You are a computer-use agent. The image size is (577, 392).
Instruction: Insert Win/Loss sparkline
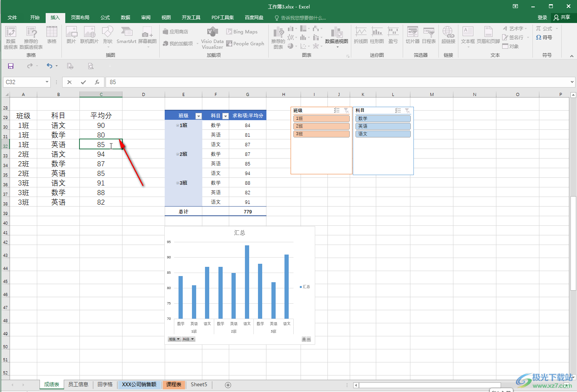(x=393, y=35)
